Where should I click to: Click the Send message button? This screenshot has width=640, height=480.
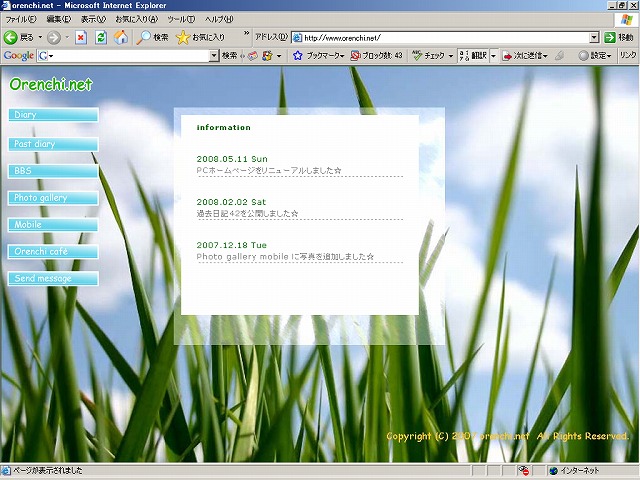pyautogui.click(x=53, y=278)
